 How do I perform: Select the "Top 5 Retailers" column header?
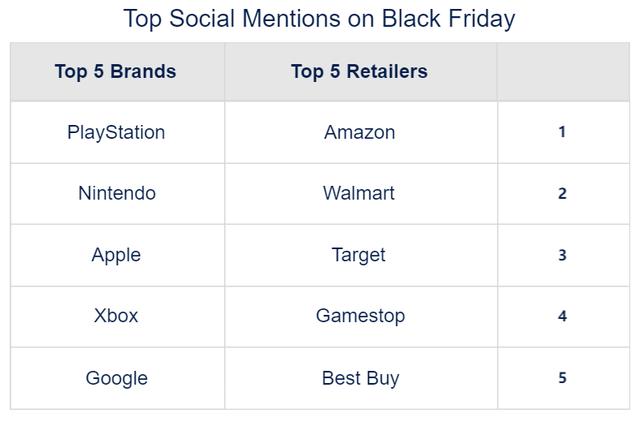tap(359, 71)
